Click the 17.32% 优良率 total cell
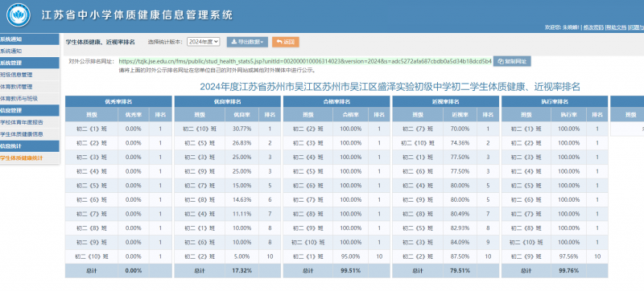The height and width of the screenshot is (291, 644). pos(242,271)
